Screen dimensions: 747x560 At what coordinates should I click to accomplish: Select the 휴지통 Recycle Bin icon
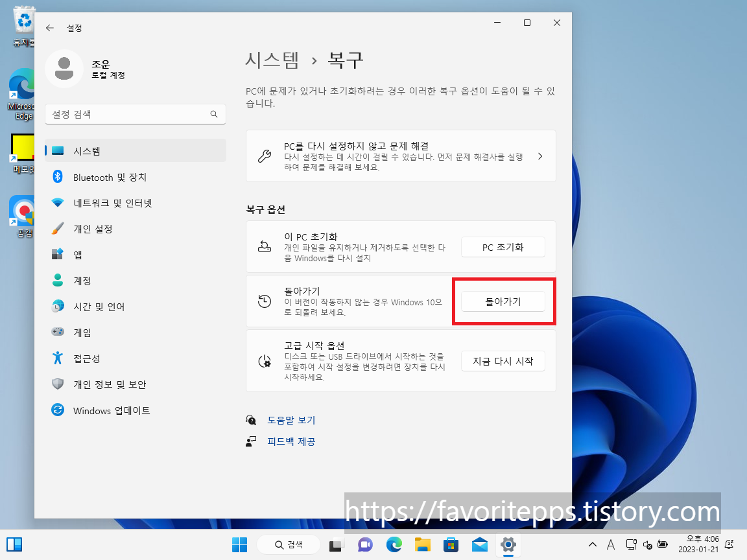[23, 27]
